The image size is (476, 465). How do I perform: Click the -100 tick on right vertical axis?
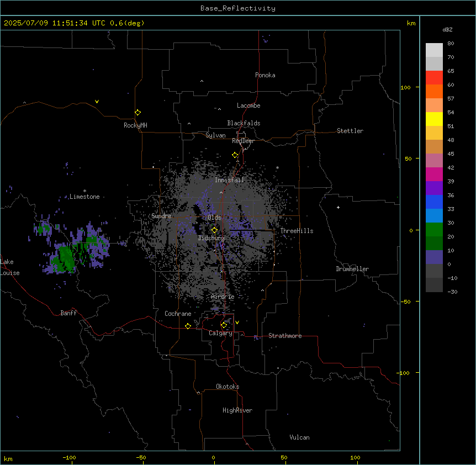point(404,373)
